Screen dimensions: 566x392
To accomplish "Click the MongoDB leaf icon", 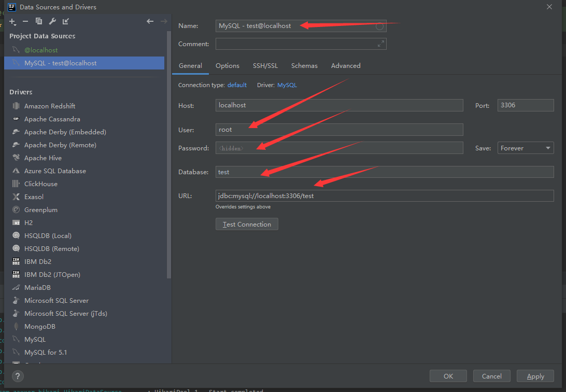I will pyautogui.click(x=16, y=326).
